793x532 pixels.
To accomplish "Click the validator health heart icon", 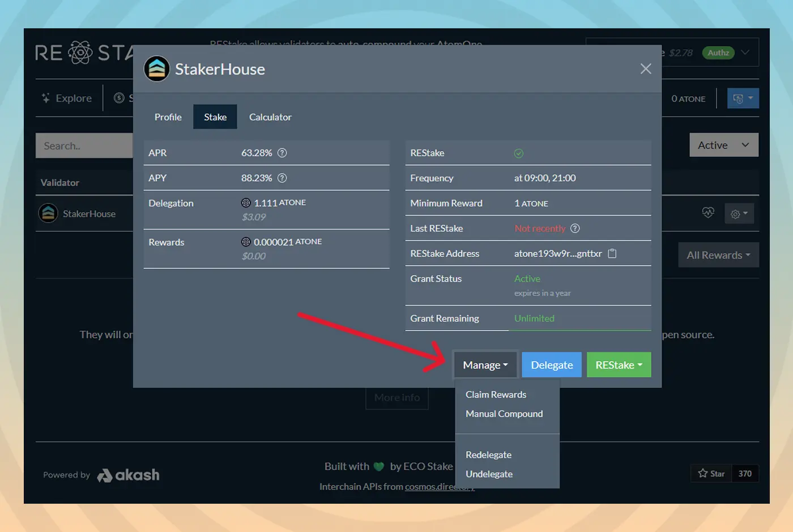I will tap(708, 213).
